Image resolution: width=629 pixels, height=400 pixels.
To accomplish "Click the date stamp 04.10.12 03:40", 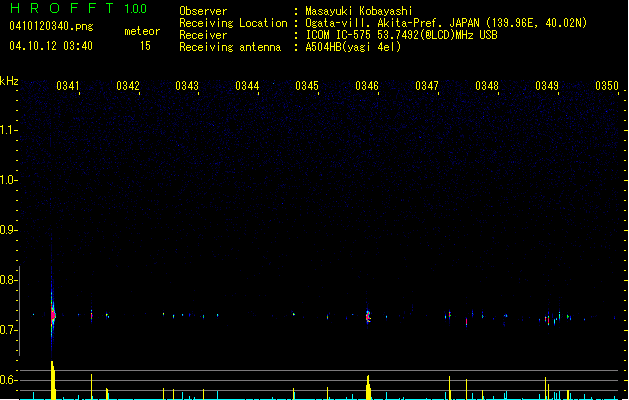I will [x=51, y=46].
